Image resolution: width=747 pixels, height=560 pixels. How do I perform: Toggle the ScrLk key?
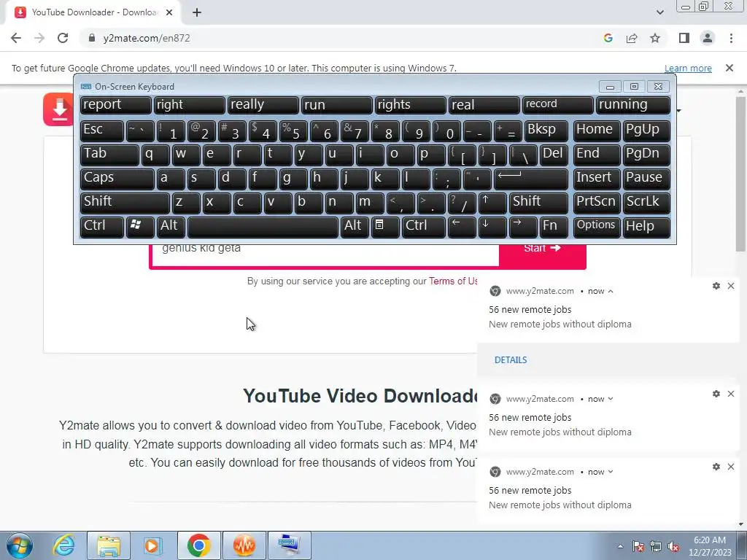[646, 203]
